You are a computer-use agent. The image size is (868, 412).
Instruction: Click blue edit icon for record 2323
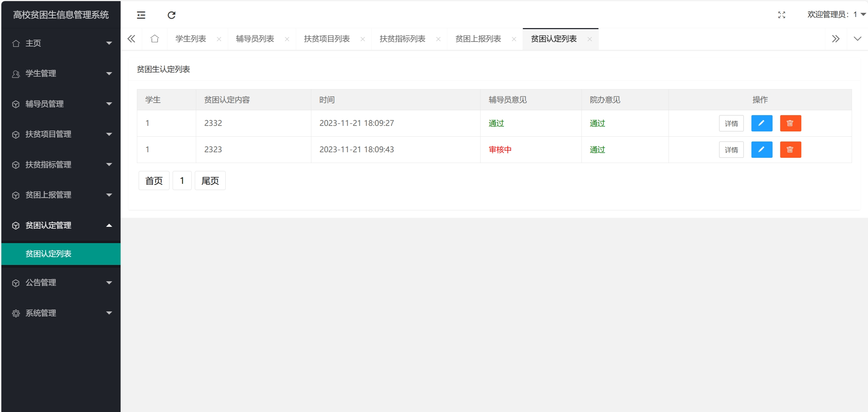[x=762, y=149]
